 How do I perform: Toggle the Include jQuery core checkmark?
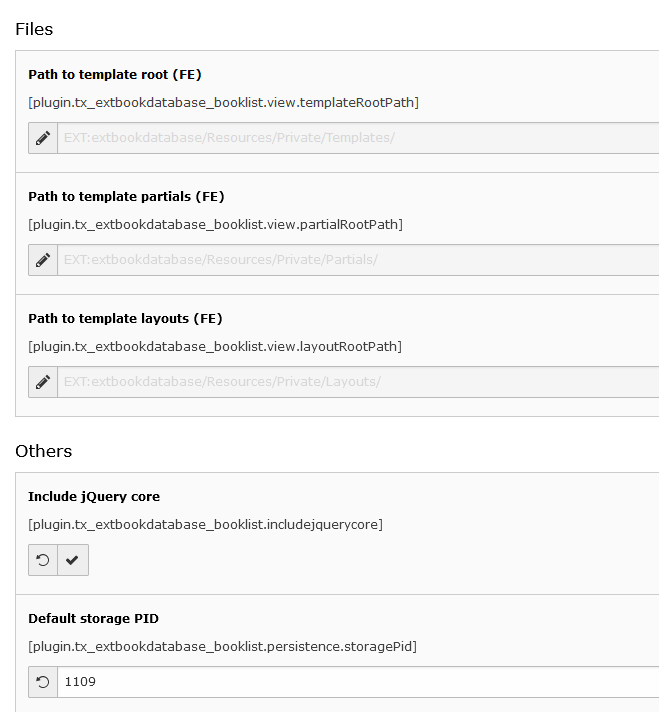pos(73,560)
